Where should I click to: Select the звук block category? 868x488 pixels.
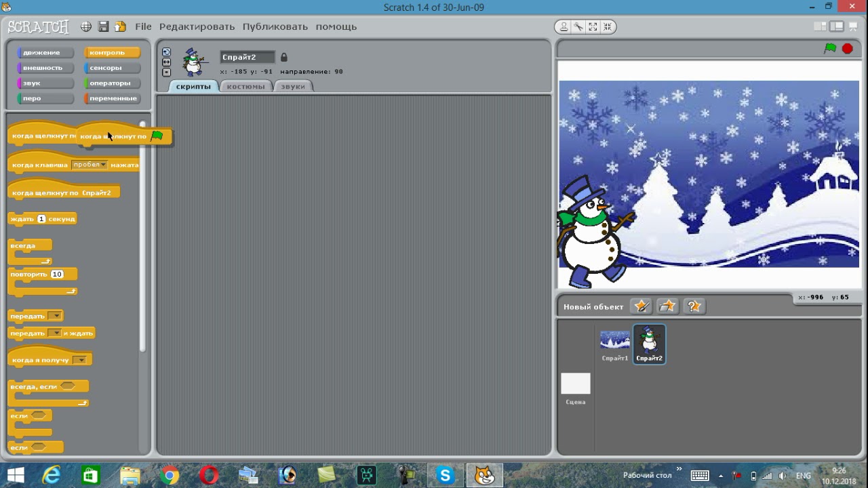[45, 83]
